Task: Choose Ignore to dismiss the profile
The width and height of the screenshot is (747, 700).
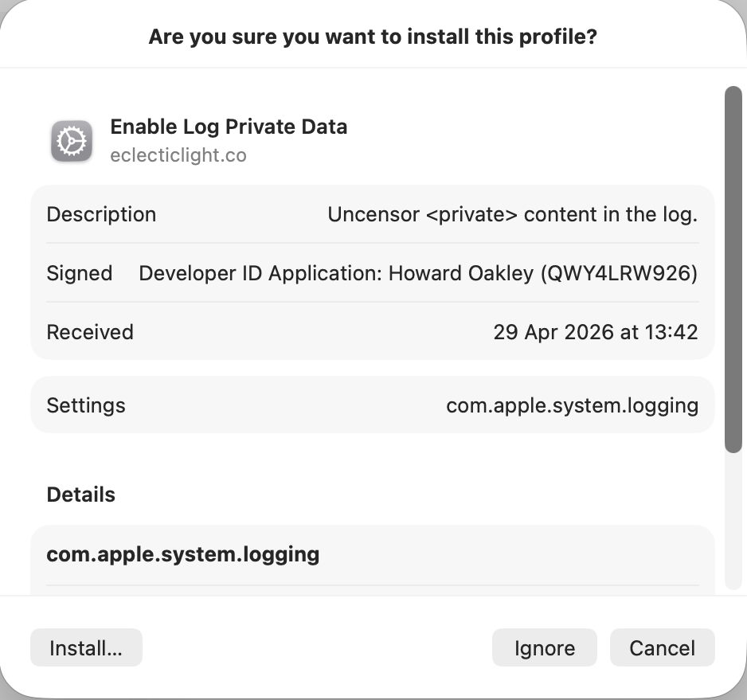Action: (544, 647)
